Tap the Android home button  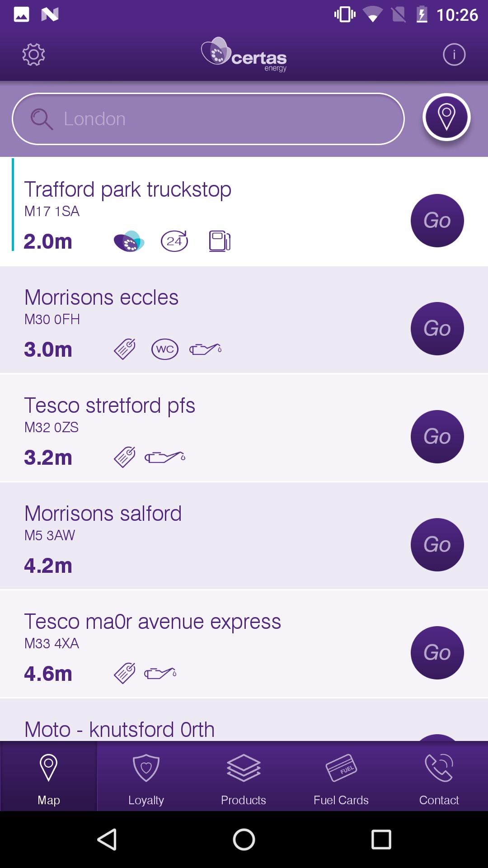click(244, 840)
